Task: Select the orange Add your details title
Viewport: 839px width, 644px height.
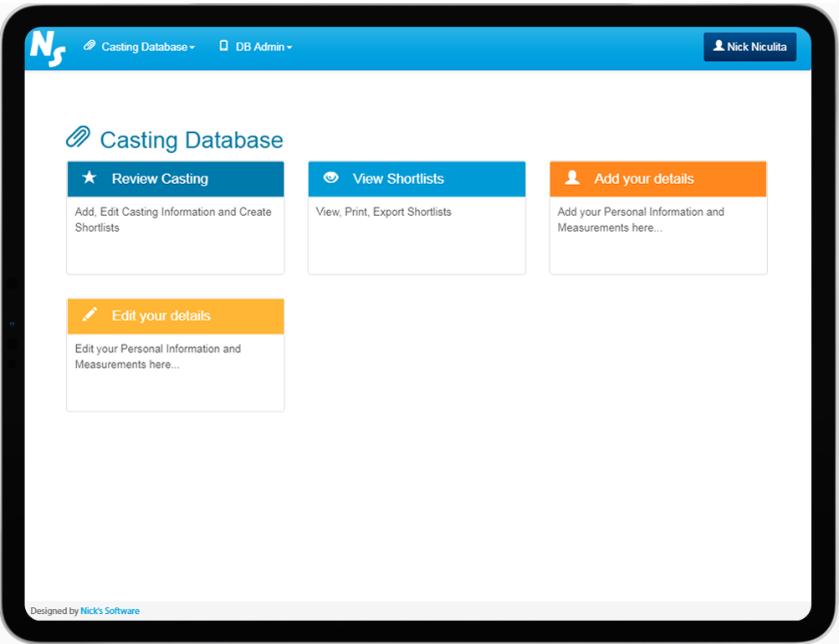Action: (644, 179)
